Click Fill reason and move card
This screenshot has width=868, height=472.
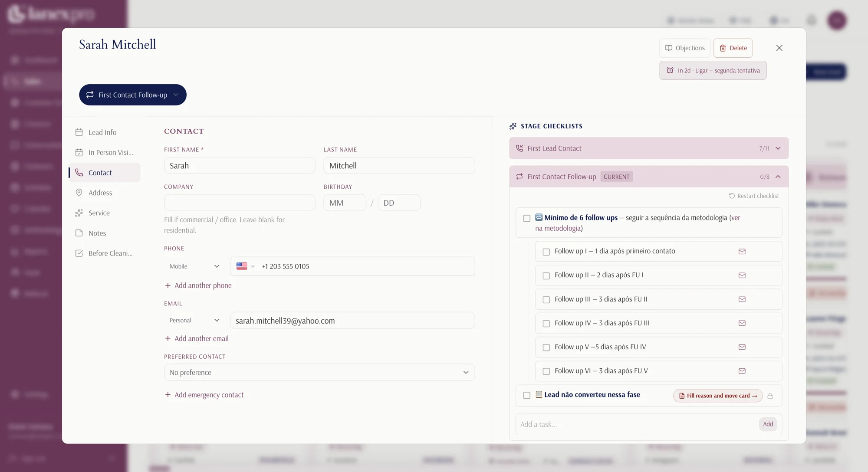718,396
